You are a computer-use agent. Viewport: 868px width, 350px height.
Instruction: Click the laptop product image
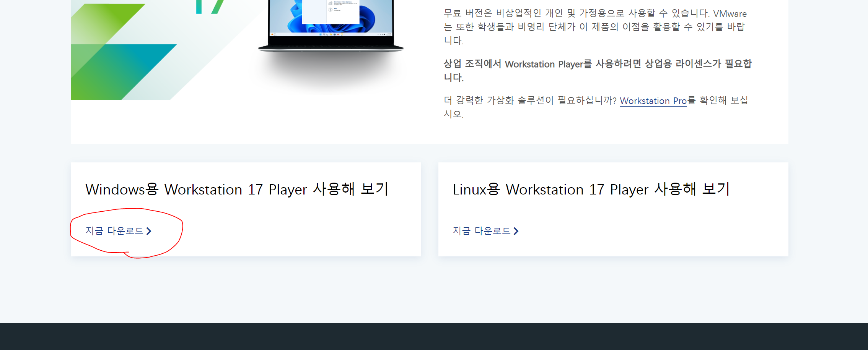pyautogui.click(x=331, y=25)
